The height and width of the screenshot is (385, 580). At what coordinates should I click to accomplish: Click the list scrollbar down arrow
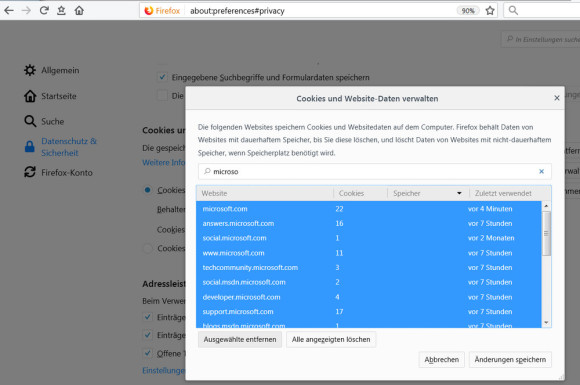click(546, 323)
